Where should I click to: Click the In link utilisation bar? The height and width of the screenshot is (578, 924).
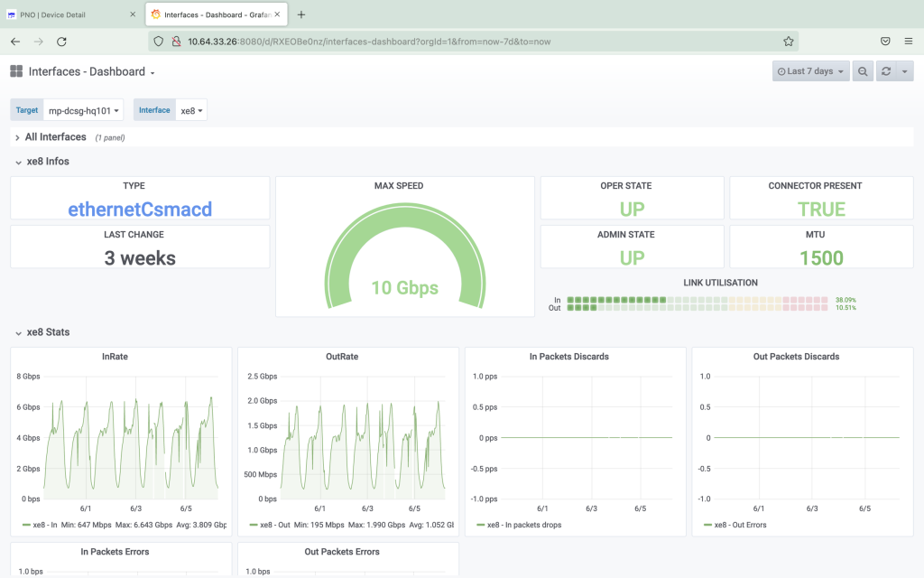(698, 300)
